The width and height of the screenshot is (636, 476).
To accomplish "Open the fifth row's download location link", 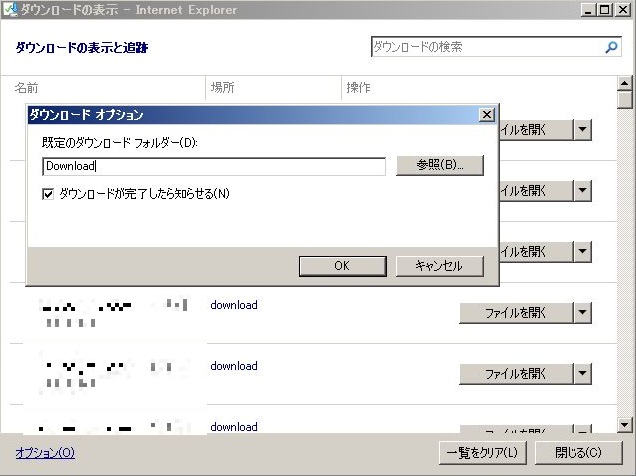I will (x=234, y=366).
